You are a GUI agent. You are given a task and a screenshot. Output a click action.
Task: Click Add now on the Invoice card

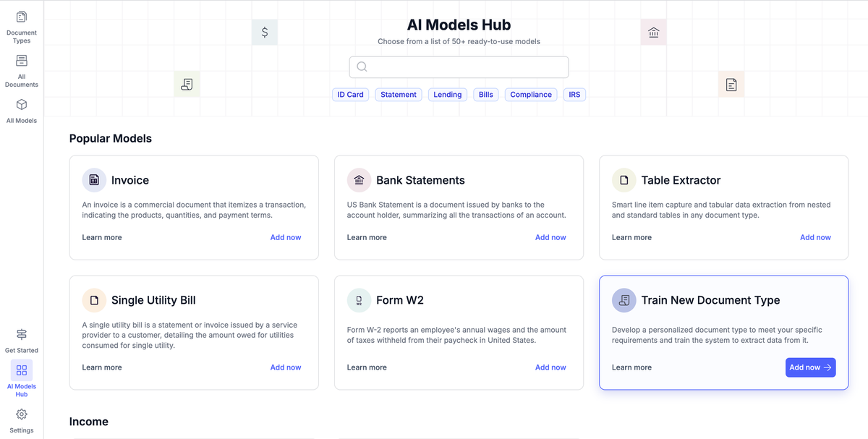click(286, 236)
